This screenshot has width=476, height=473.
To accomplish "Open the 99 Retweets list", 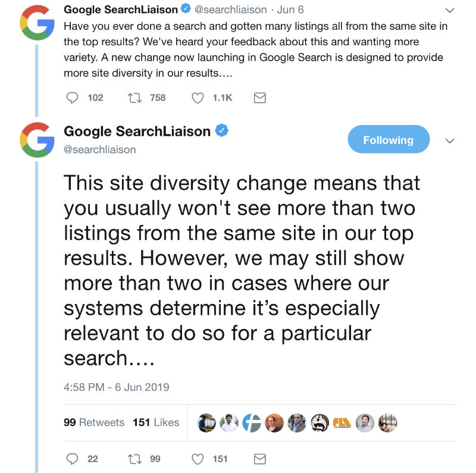I will (x=94, y=422).
